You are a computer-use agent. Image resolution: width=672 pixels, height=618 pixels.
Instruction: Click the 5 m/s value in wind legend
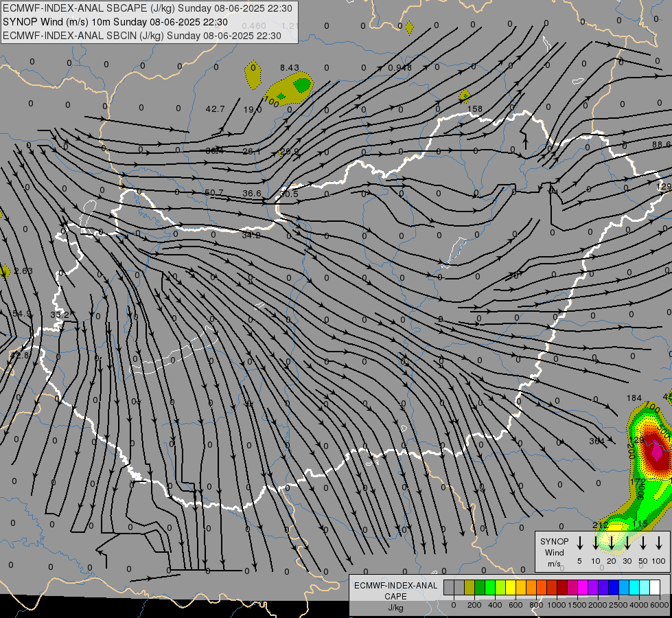579,562
